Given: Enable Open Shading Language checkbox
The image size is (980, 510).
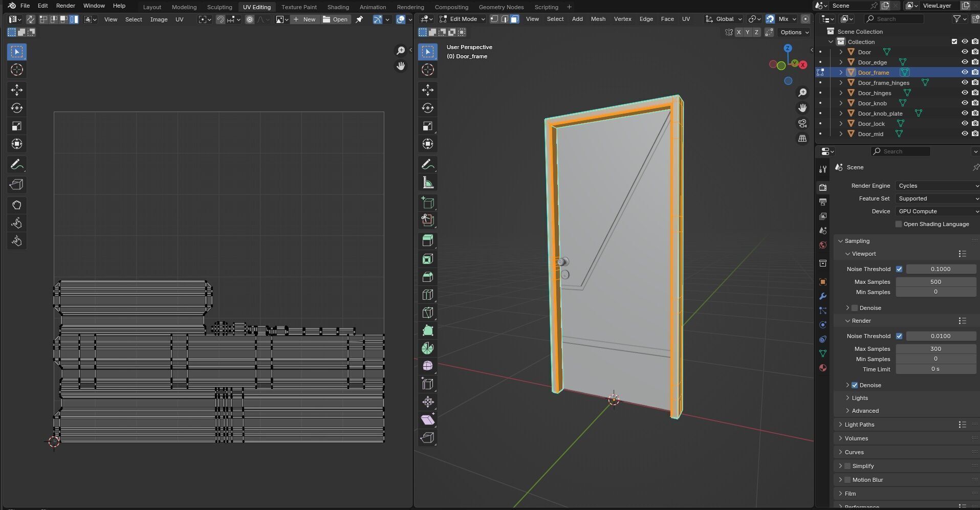Looking at the screenshot, I should coord(898,224).
